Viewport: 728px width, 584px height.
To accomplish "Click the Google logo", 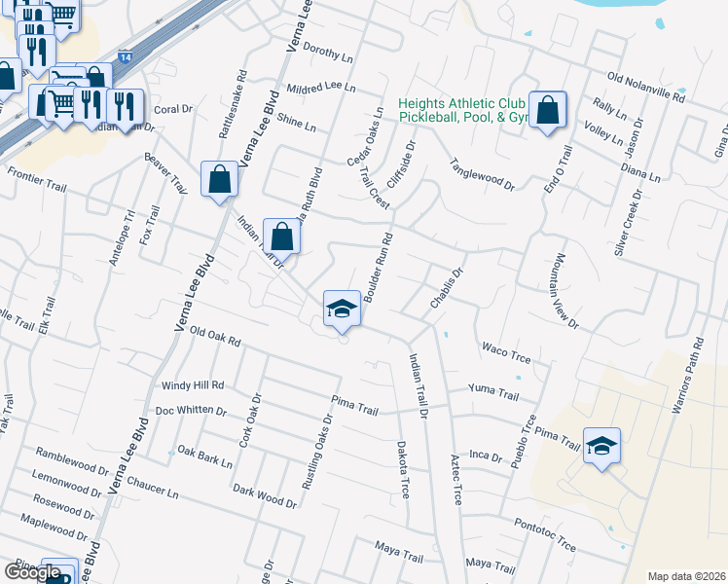I will click(x=32, y=572).
